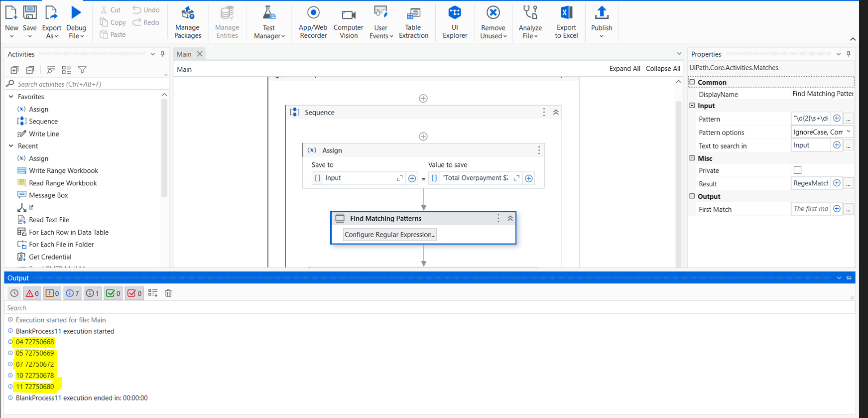Screen dimensions: 868x418
Task: Cut the selected activity
Action: coord(110,10)
